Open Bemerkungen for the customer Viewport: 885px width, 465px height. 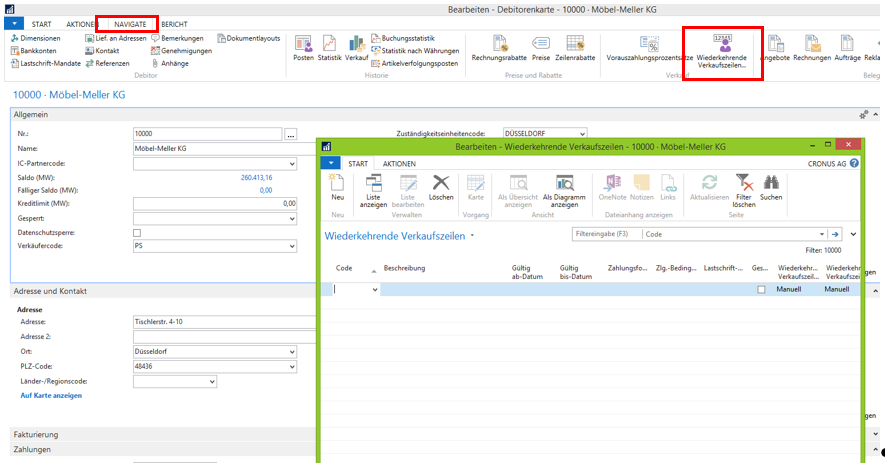[x=177, y=38]
